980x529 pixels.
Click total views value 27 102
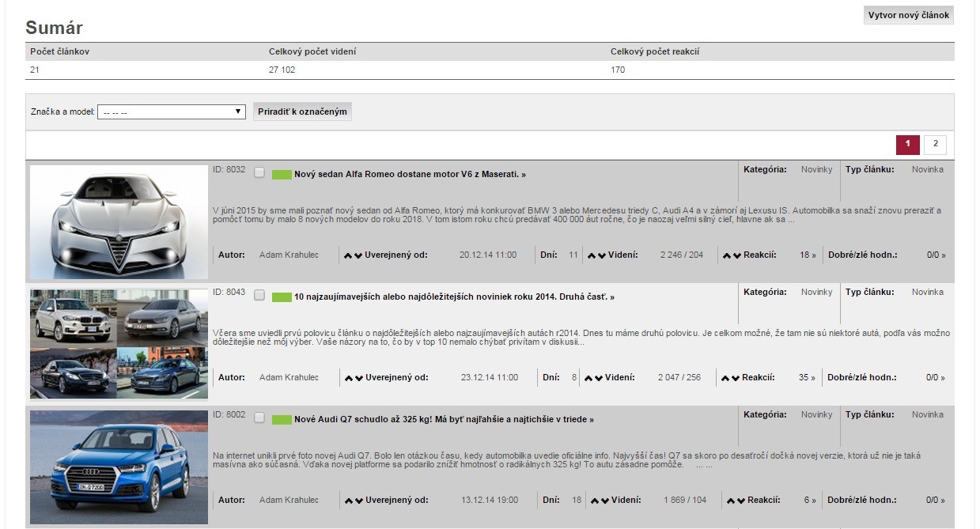tap(282, 70)
